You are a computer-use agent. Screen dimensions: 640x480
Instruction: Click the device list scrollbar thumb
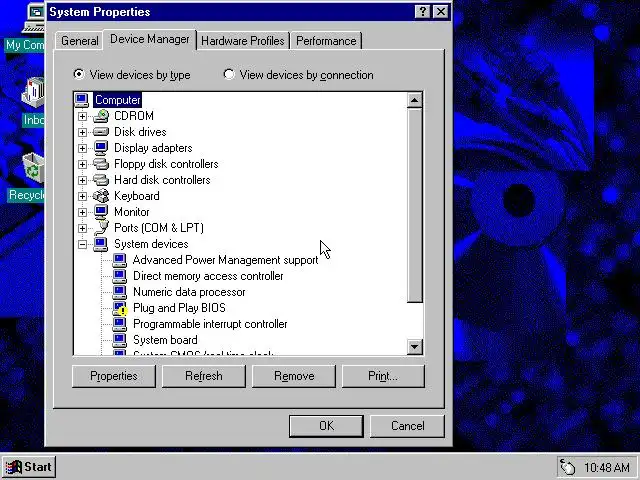point(415,205)
